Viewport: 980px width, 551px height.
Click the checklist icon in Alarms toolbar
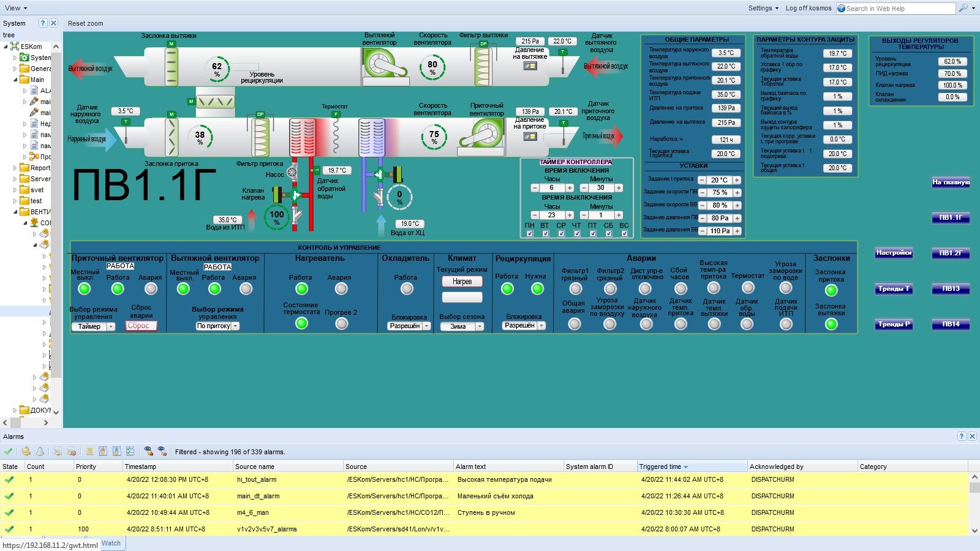[x=130, y=451]
